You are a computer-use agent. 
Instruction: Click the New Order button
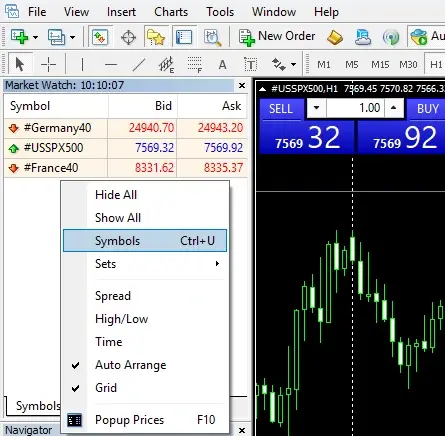277,37
